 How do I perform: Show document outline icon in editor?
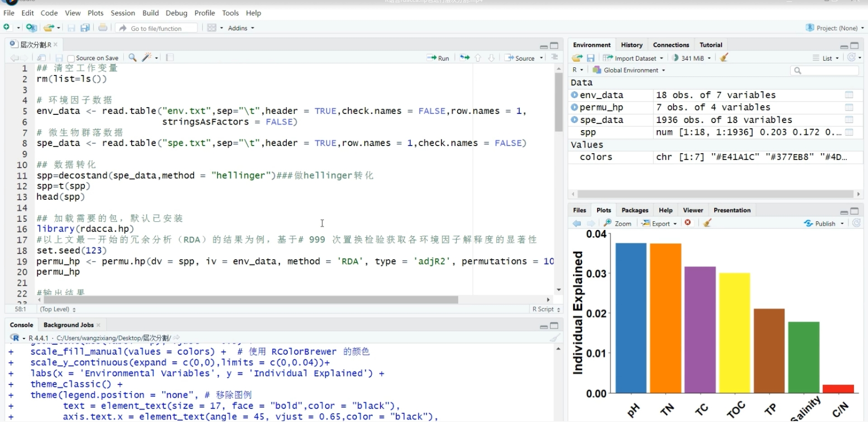[555, 57]
